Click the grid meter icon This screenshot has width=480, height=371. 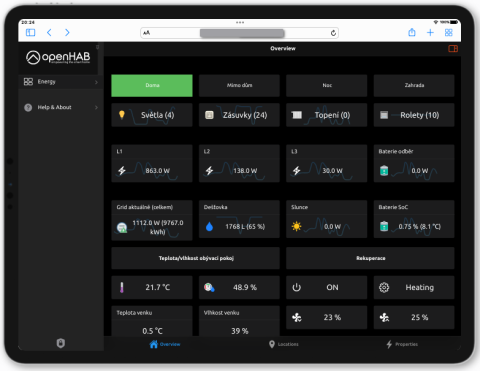coord(122,227)
